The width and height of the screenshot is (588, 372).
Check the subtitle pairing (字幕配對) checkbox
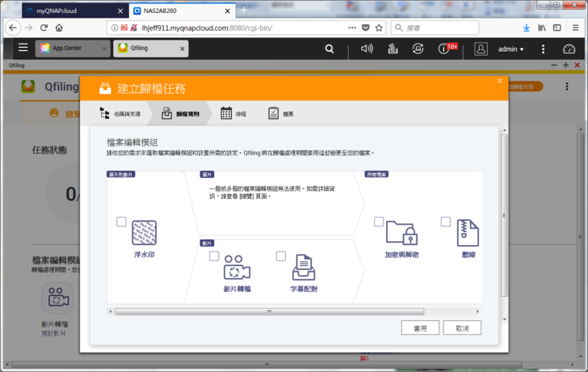click(x=281, y=256)
